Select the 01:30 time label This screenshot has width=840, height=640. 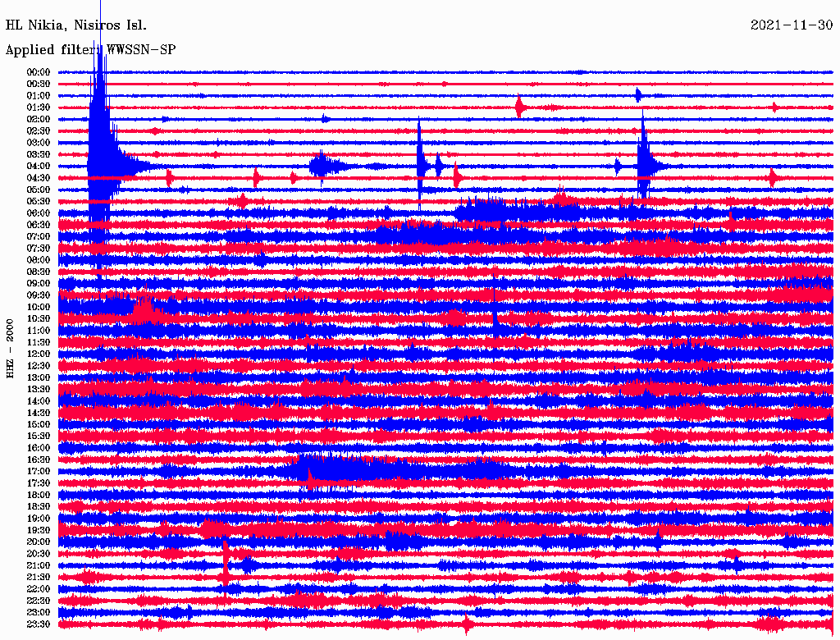coord(39,107)
